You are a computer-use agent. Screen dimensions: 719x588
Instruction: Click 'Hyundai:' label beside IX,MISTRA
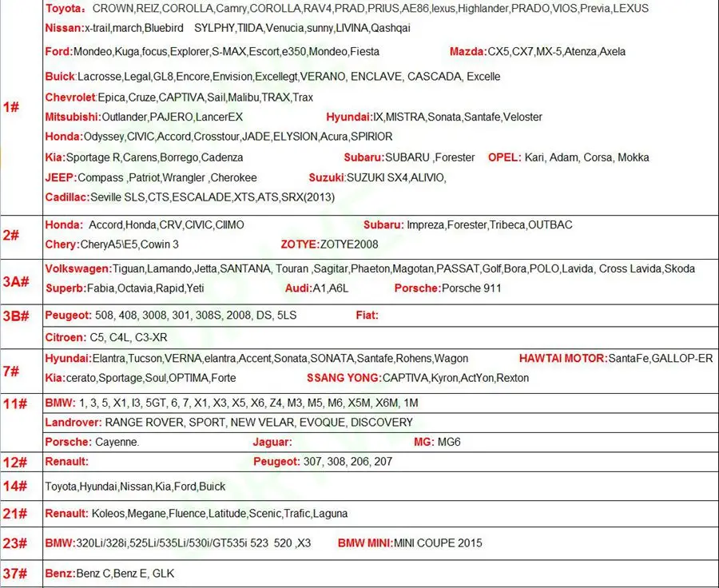point(349,117)
